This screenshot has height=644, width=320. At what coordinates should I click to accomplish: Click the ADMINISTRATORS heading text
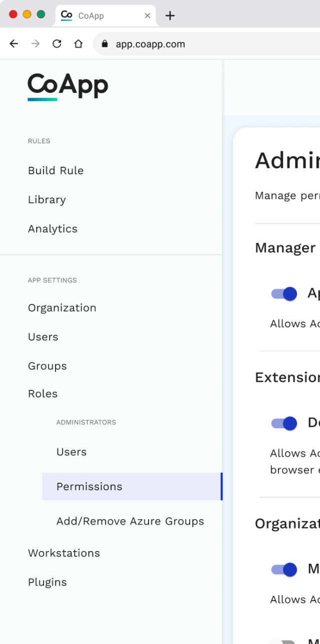pyautogui.click(x=86, y=422)
